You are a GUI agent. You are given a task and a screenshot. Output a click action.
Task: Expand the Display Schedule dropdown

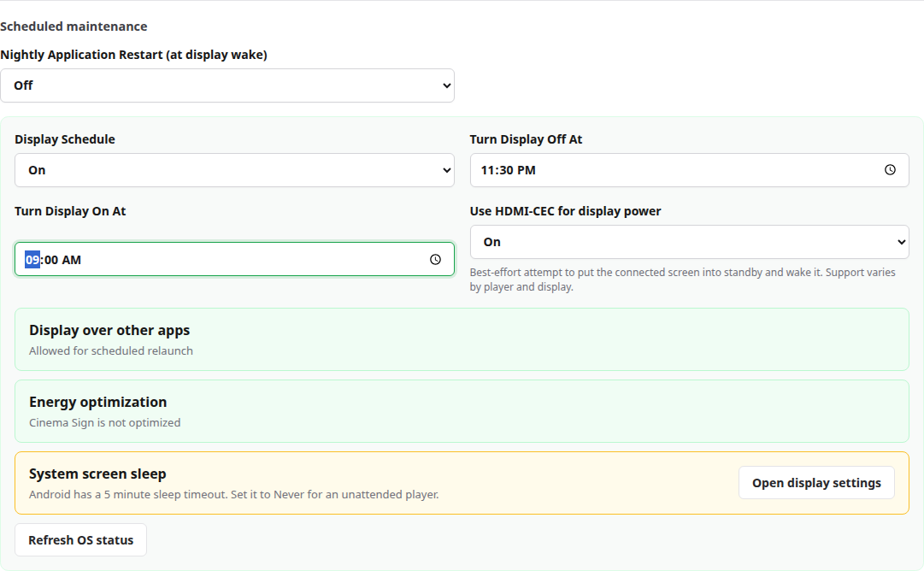[x=234, y=170]
